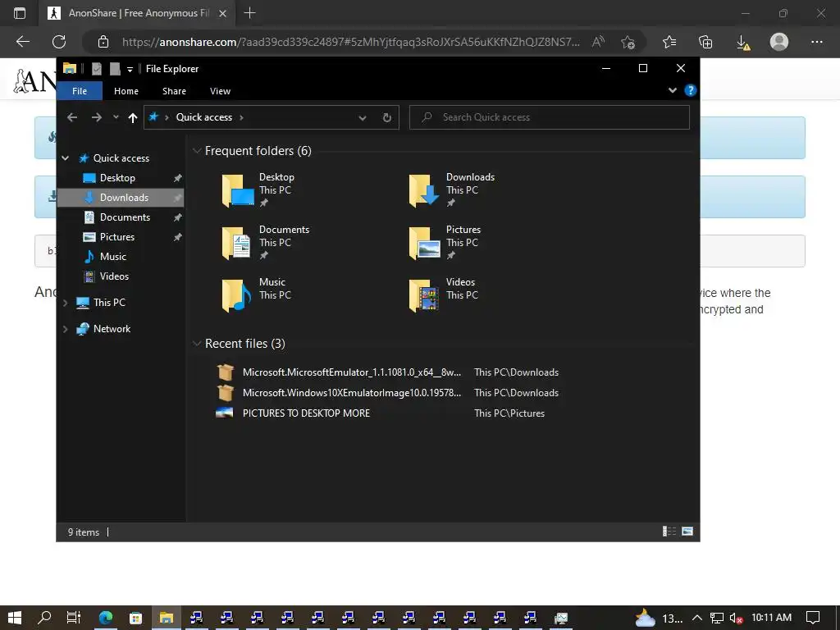Viewport: 840px width, 630px height.
Task: Click the Forward arrow in File Explorer
Action: (97, 117)
